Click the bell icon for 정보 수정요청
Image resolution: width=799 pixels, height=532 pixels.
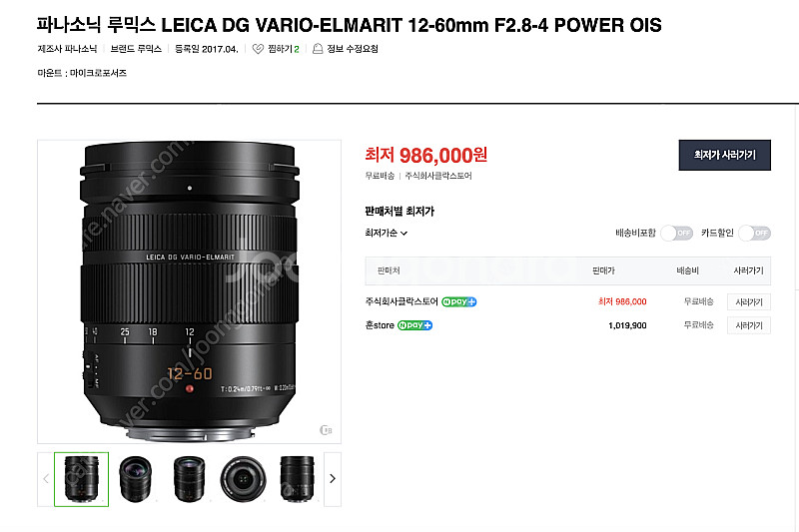click(318, 49)
